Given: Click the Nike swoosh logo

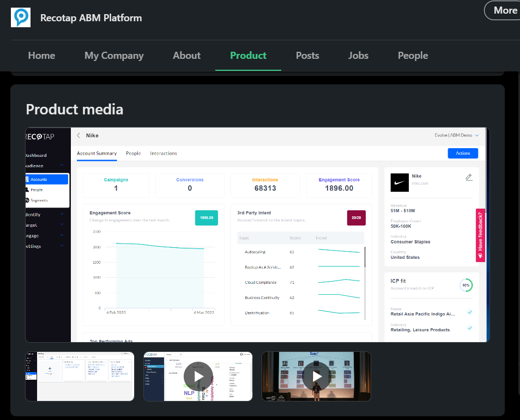Looking at the screenshot, I should tap(400, 182).
